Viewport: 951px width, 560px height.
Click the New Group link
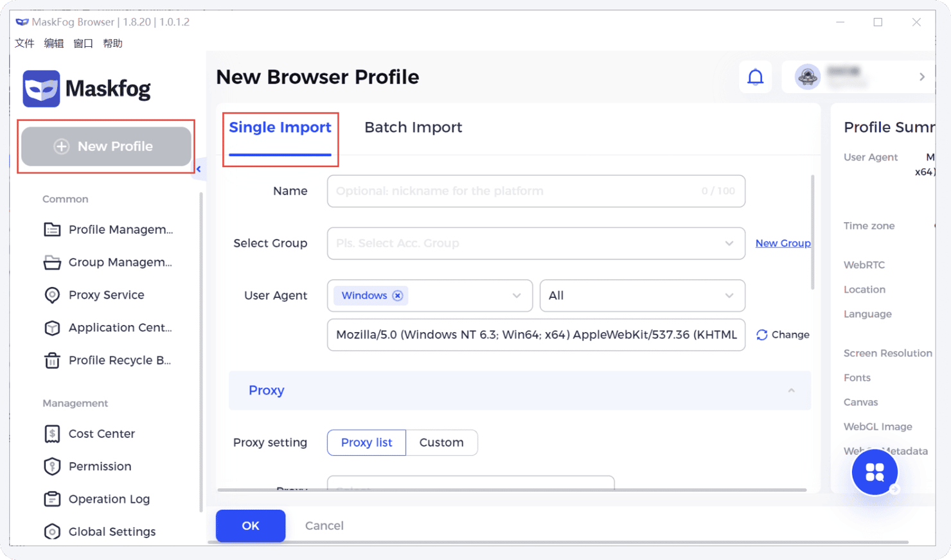point(783,243)
